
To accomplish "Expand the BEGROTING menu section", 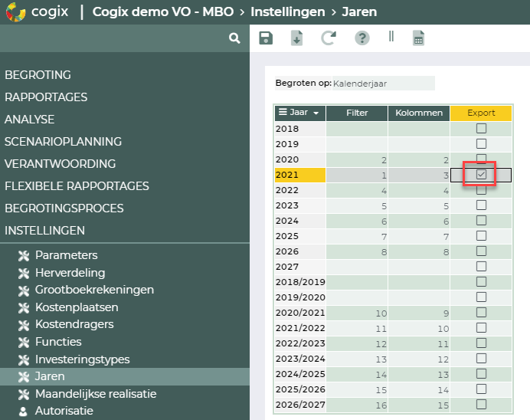I will pyautogui.click(x=38, y=75).
